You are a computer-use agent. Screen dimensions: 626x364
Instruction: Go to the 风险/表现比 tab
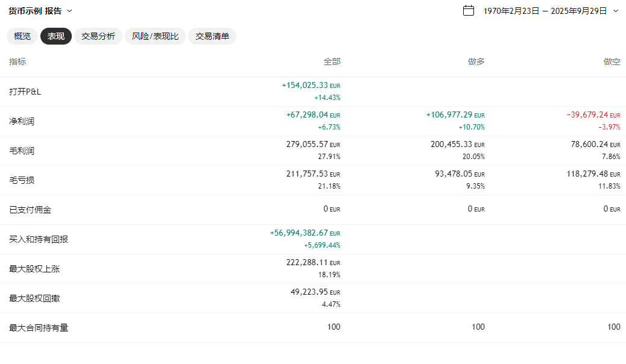point(156,36)
